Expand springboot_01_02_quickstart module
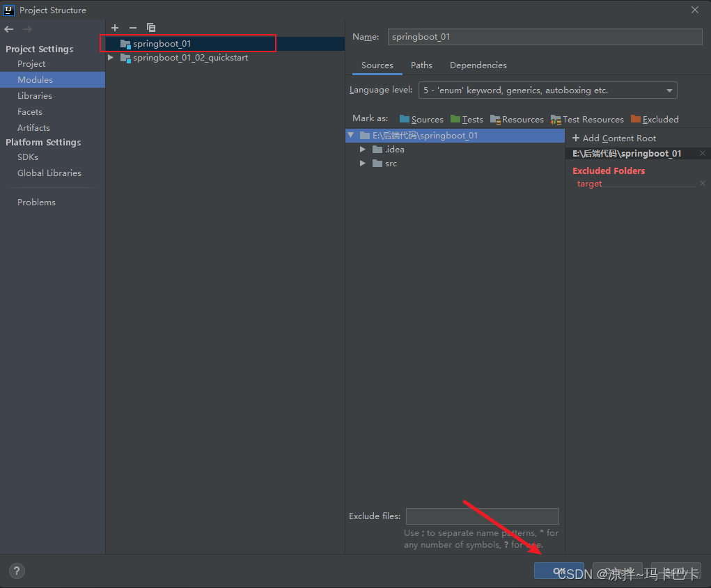 pos(110,58)
